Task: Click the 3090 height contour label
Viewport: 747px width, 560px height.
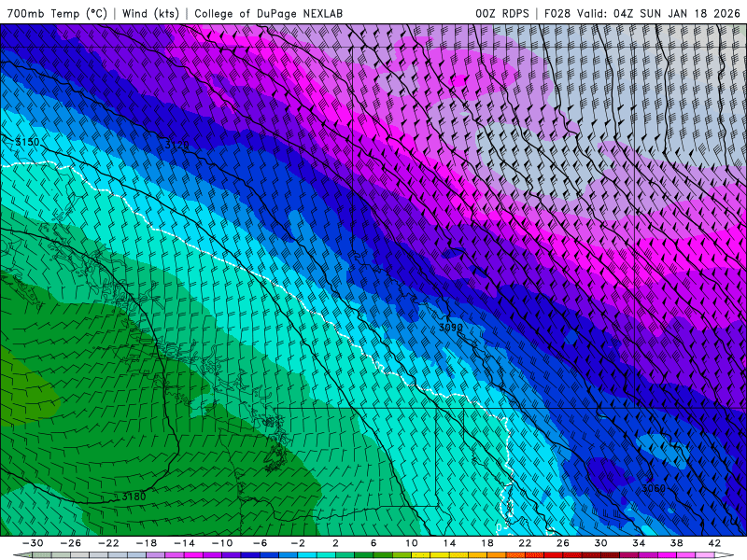Action: pyautogui.click(x=450, y=328)
